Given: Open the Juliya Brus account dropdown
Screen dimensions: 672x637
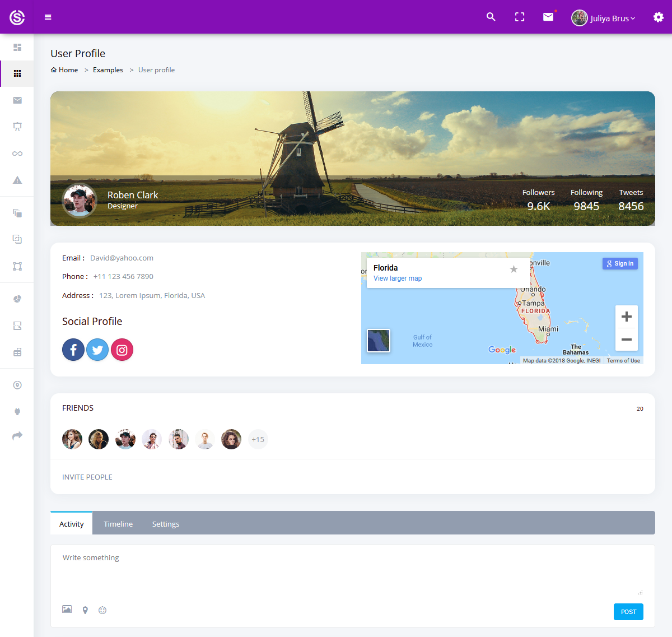Looking at the screenshot, I should click(604, 17).
